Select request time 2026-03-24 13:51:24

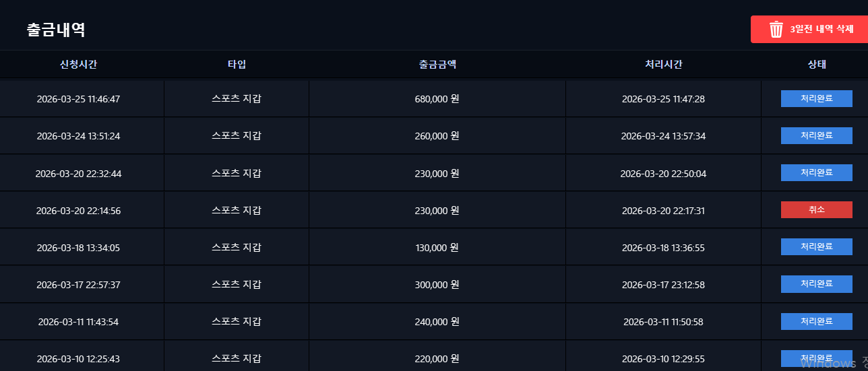tap(78, 136)
